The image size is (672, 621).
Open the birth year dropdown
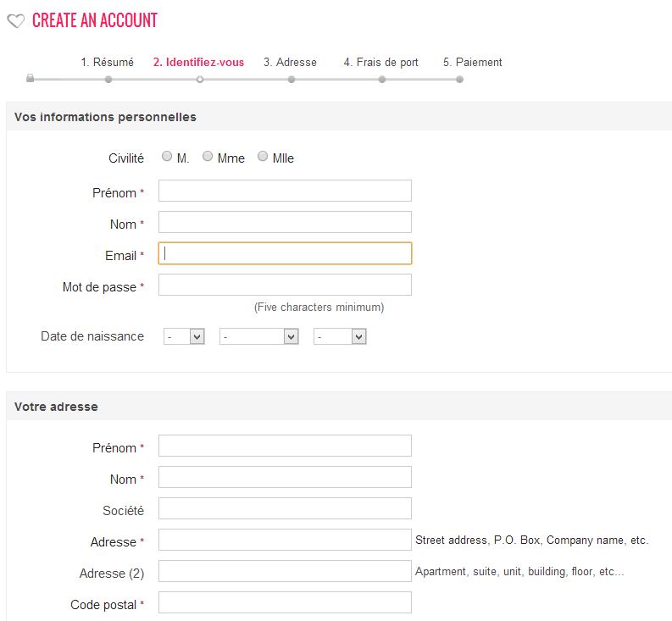(x=340, y=336)
